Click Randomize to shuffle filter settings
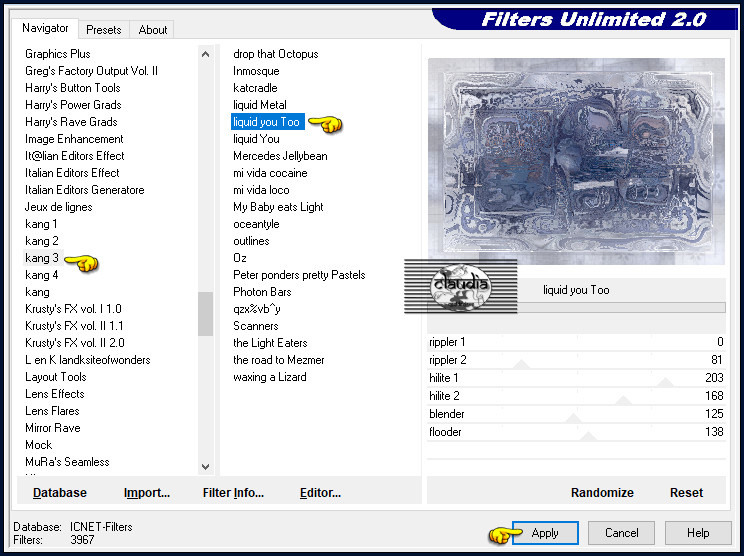The height and width of the screenshot is (556, 744). point(602,492)
